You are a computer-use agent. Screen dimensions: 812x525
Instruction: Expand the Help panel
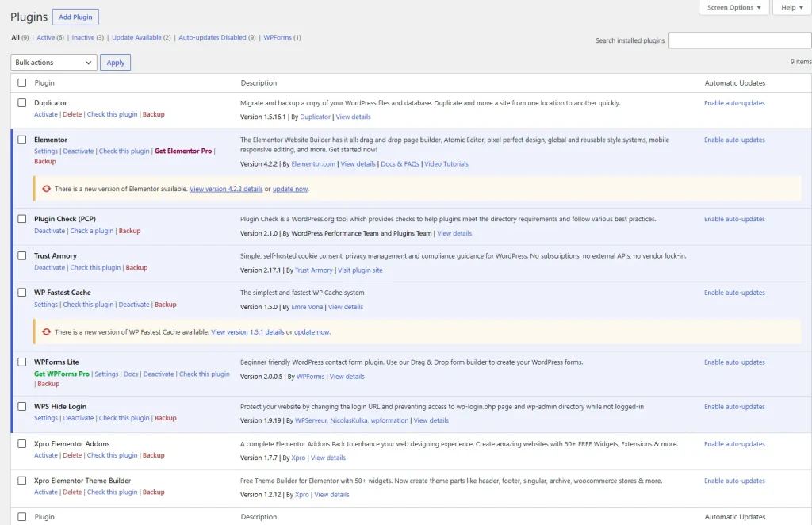(792, 7)
